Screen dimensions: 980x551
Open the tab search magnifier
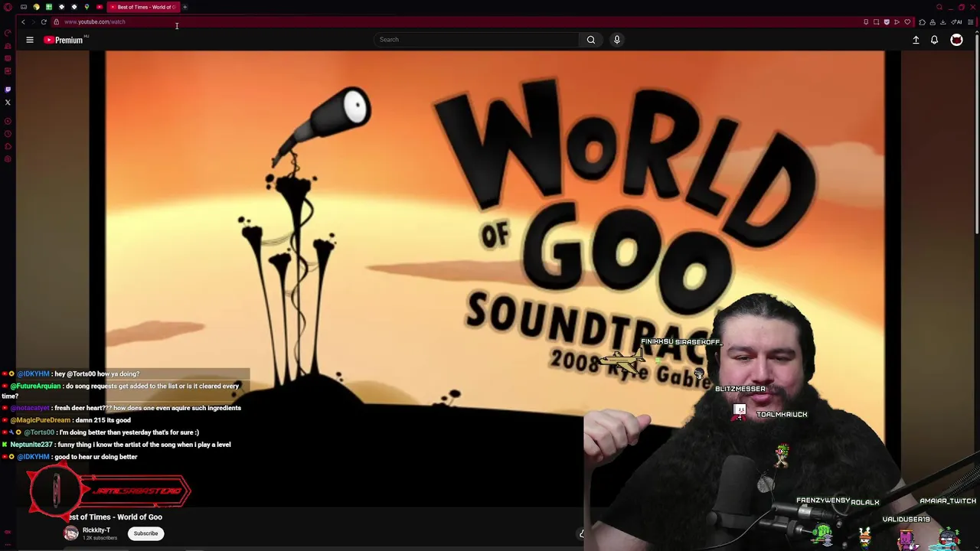click(x=939, y=7)
